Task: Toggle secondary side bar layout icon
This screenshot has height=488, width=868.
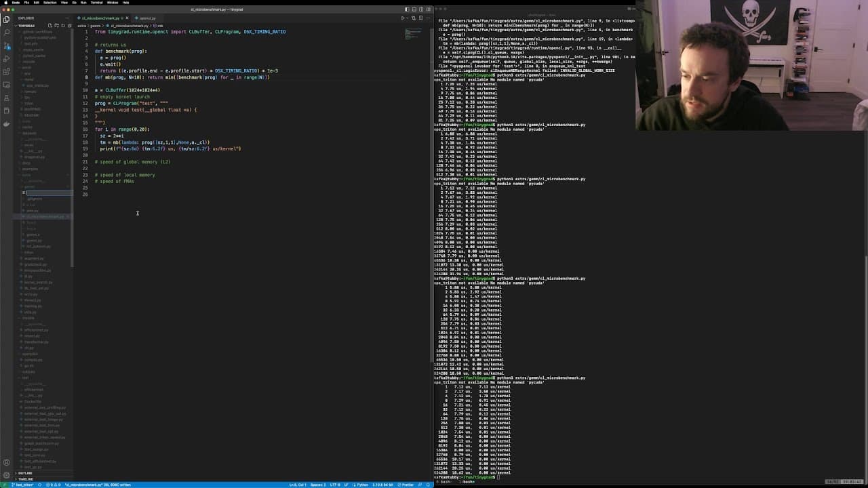Action: [422, 9]
